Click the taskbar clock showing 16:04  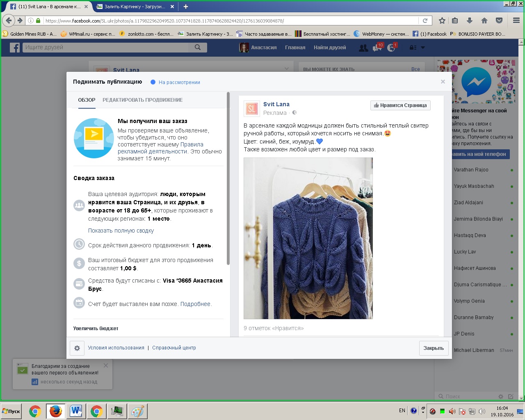click(x=502, y=411)
